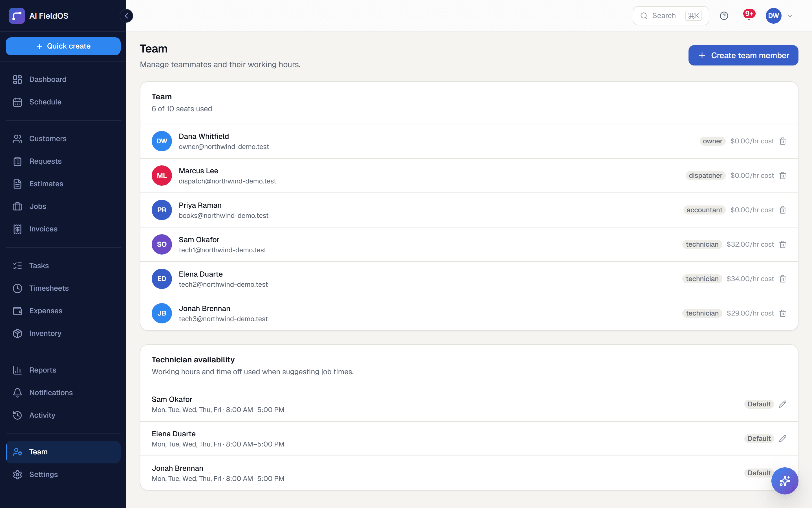Click the ED avatar beside Elena Duarte

tap(162, 279)
